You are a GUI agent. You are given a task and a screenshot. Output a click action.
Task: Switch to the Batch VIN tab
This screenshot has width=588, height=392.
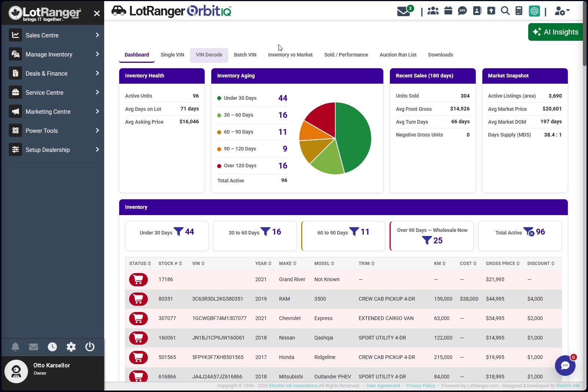tap(245, 55)
